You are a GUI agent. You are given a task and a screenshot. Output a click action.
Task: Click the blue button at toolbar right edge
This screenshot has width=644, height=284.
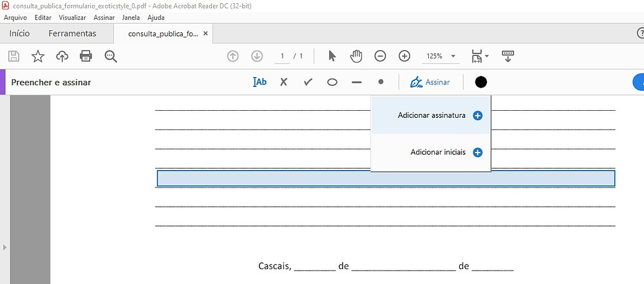(x=639, y=82)
